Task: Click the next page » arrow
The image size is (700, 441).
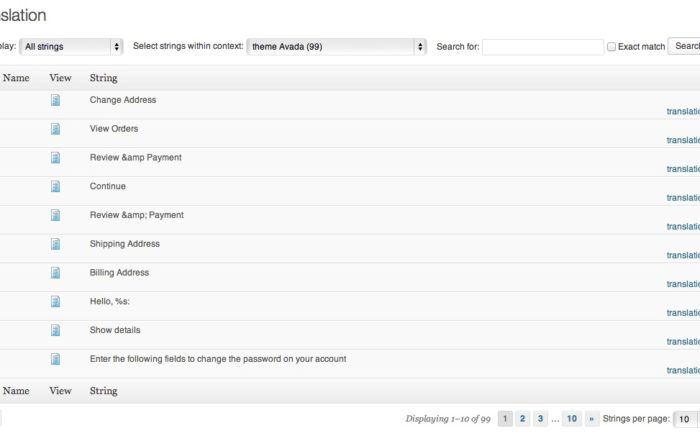Action: (x=592, y=419)
